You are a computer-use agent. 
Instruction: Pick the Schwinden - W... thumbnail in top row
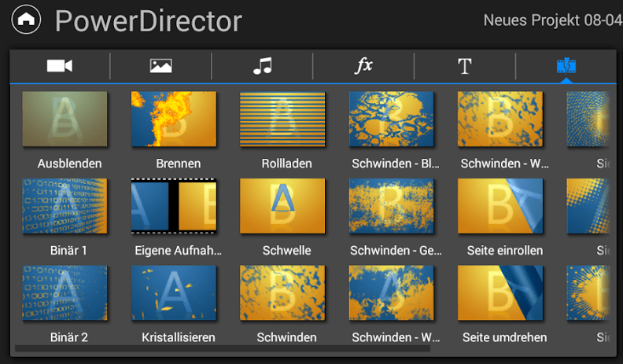500,119
